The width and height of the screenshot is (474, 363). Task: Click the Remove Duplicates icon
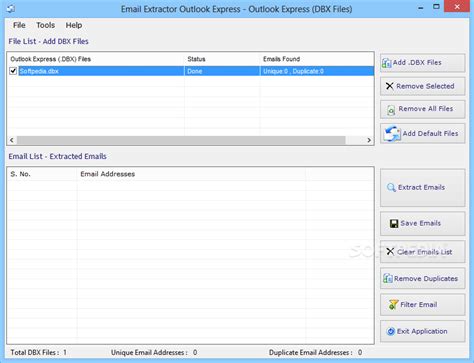pos(388,278)
